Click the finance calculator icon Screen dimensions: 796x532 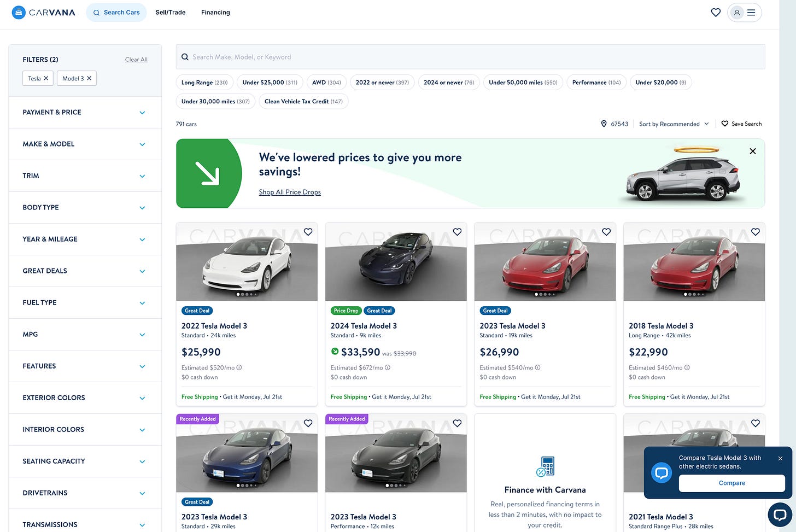[545, 466]
